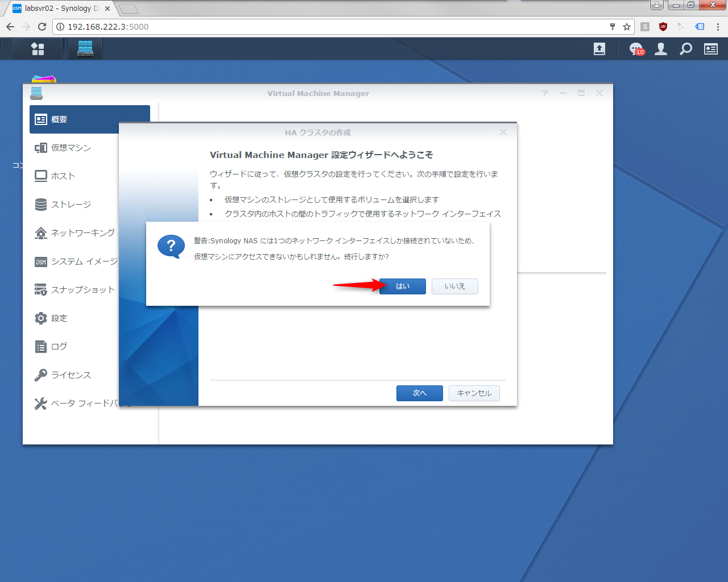Click the browser forward arrow
The height and width of the screenshot is (582, 728).
pyautogui.click(x=26, y=27)
